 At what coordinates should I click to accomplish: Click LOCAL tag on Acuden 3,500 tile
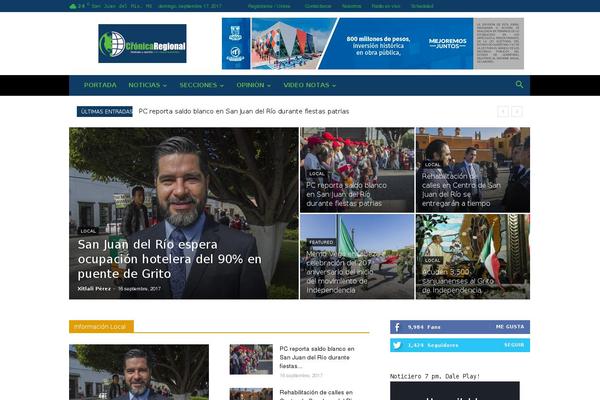click(x=432, y=260)
